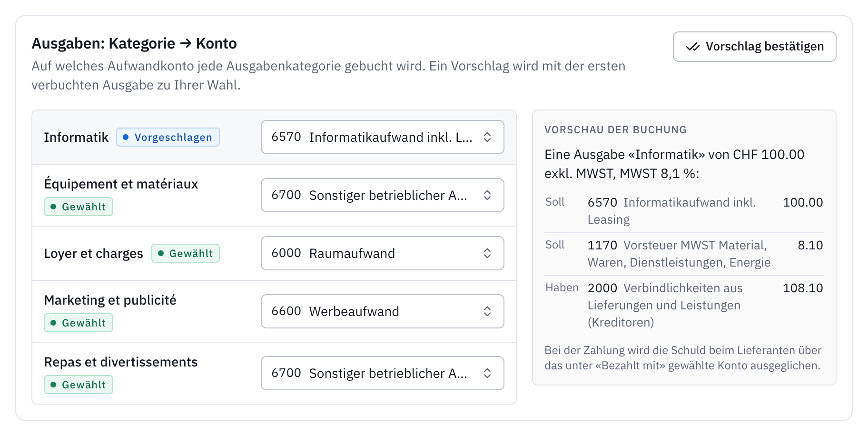The width and height of the screenshot is (868, 436).
Task: Open the Informatik account dropdown
Action: coord(382,137)
